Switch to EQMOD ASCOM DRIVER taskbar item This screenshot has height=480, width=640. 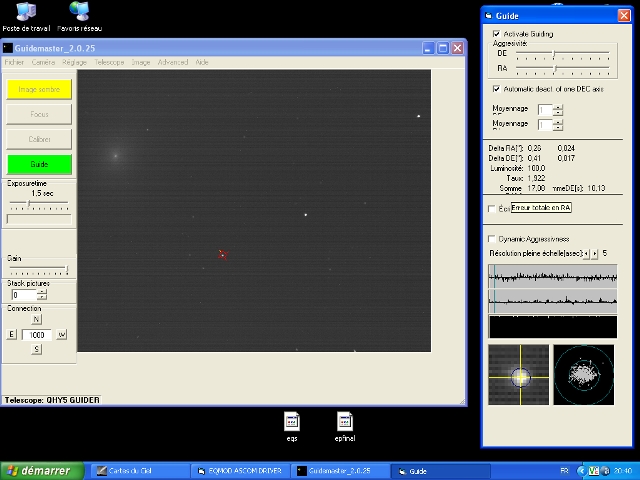(x=240, y=471)
